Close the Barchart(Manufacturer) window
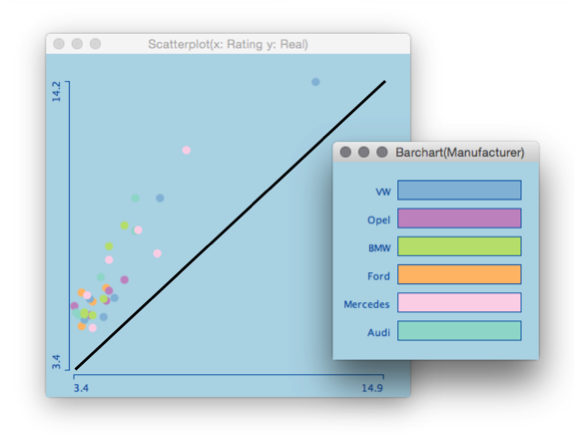The width and height of the screenshot is (575, 435). 345,152
